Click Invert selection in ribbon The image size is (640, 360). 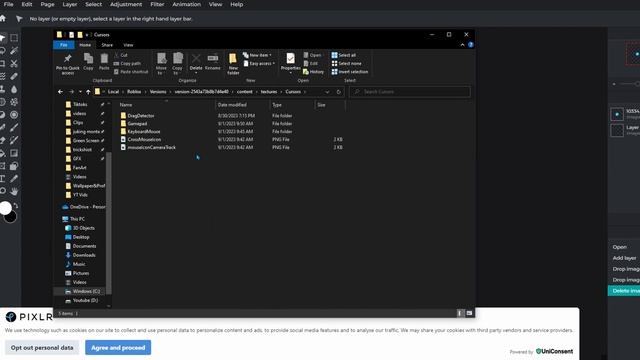pos(350,72)
